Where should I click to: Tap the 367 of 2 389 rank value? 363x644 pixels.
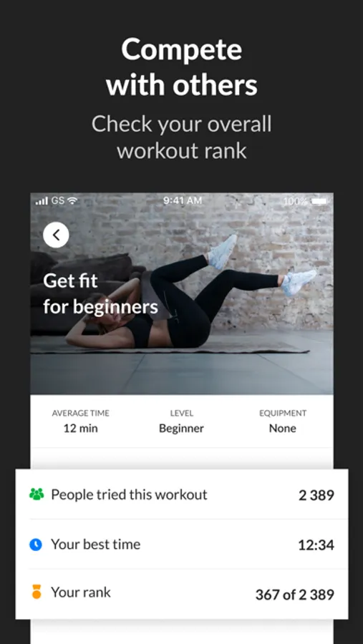pos(295,595)
